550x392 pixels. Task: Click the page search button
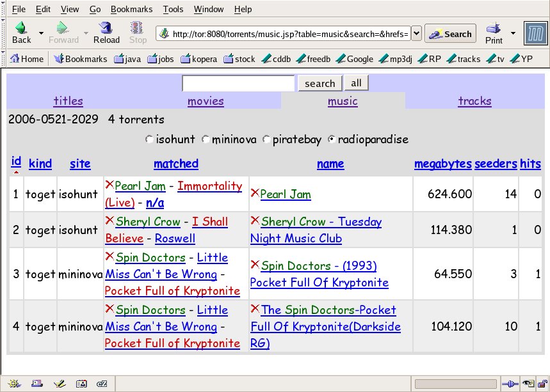tap(320, 83)
